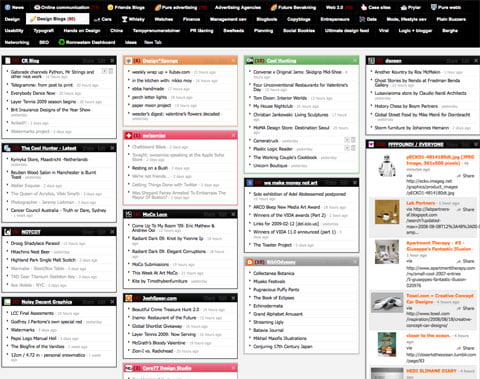Screen dimensions: 480x379
Task: Switch to the Web 2.0 tab
Action: 339,7
